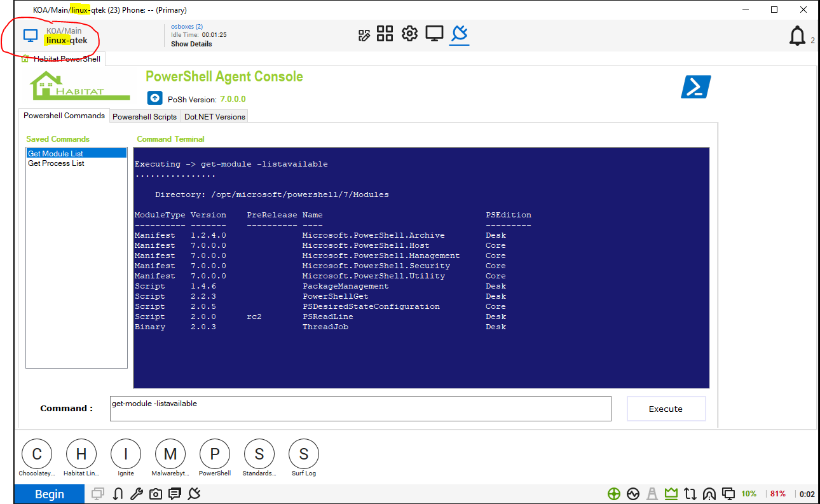This screenshot has height=504, width=820.
Task: Click the blue PowerShell logo icon
Action: (696, 87)
